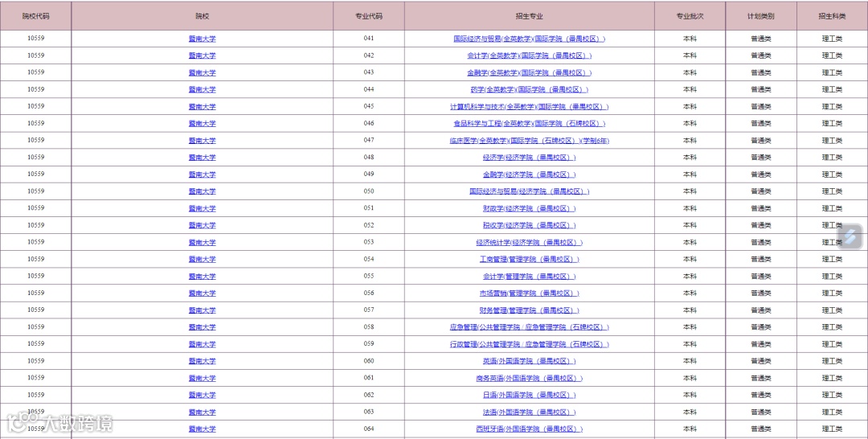Open 药学(全英教学) major link
Image resolution: width=868 pixels, height=439 pixels.
529,90
